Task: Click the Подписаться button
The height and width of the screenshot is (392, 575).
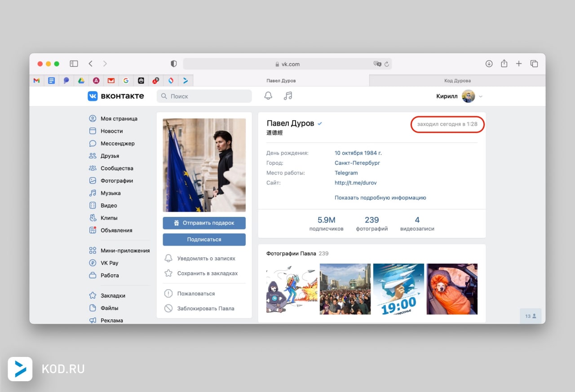Action: (x=204, y=239)
